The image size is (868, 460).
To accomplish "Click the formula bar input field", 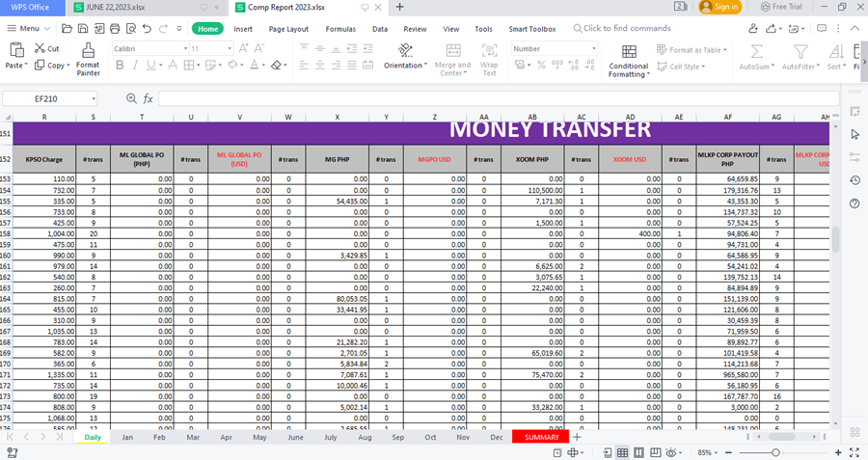I will click(x=499, y=98).
